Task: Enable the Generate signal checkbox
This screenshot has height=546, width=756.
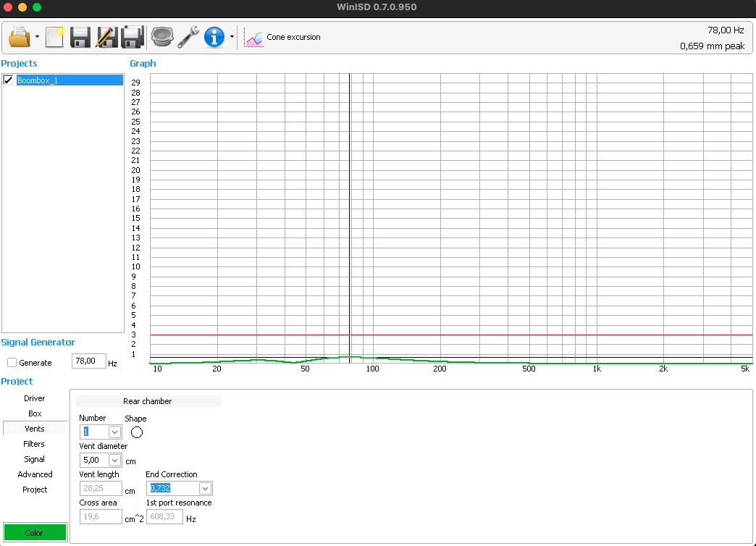Action: pos(12,362)
